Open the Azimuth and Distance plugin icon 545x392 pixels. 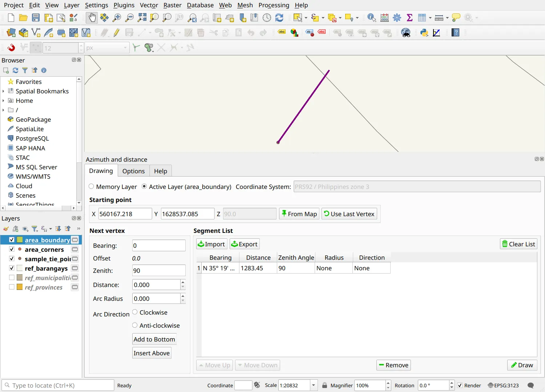(x=436, y=33)
